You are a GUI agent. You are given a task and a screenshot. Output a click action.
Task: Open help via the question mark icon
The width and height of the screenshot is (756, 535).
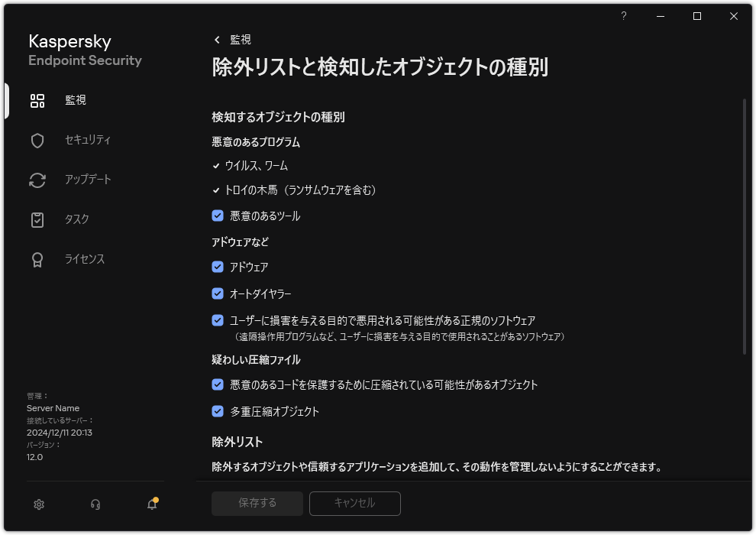[x=623, y=15]
